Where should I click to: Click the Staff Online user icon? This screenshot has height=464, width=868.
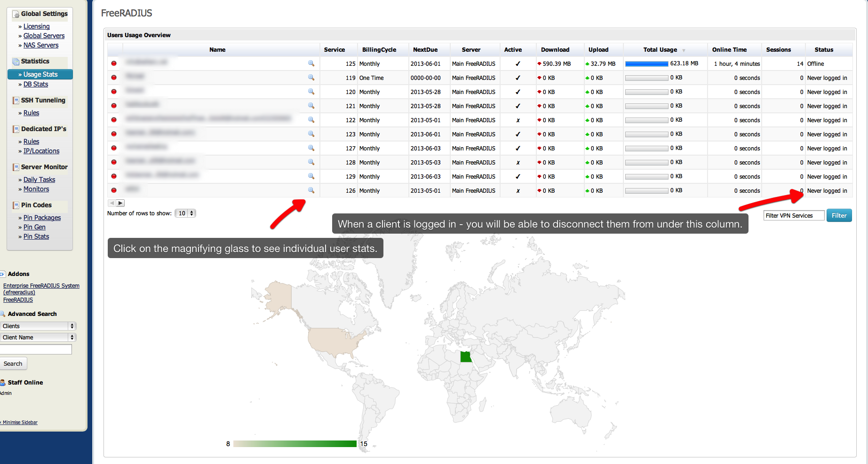2,382
